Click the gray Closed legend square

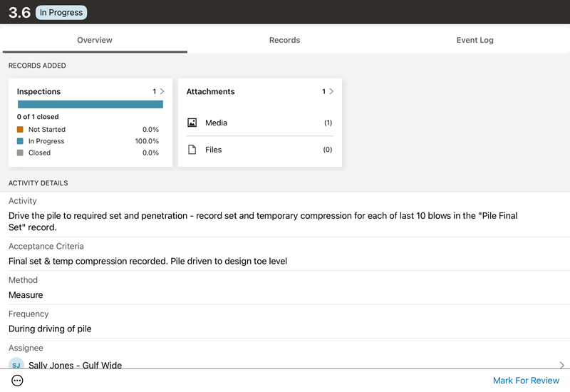(20, 153)
